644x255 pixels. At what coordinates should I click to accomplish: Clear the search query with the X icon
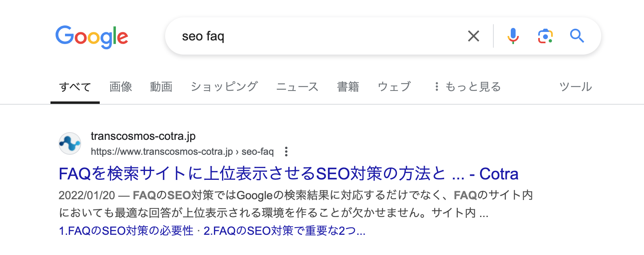pyautogui.click(x=474, y=36)
